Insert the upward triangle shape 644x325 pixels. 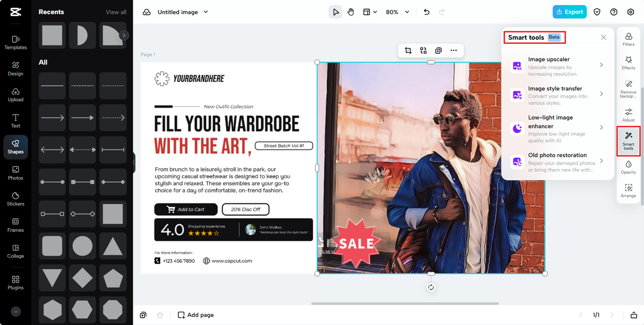[113, 246]
